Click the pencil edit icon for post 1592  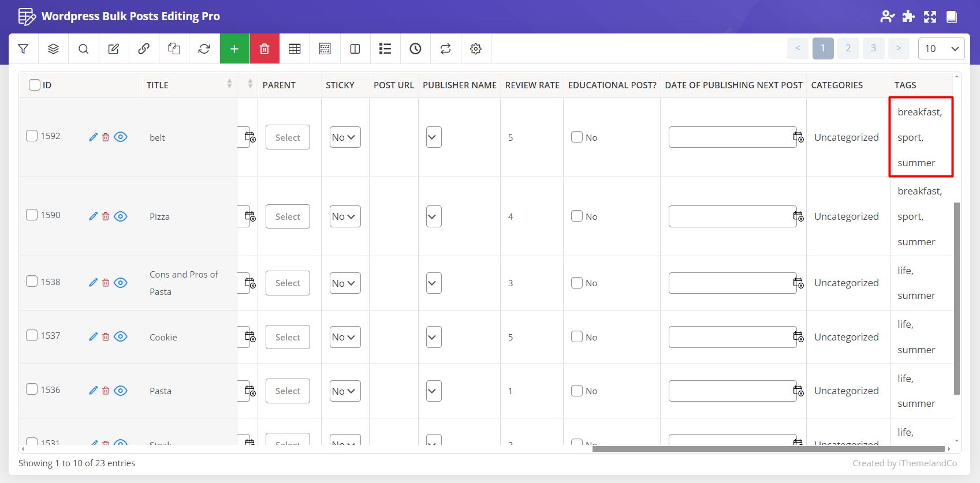pos(93,137)
